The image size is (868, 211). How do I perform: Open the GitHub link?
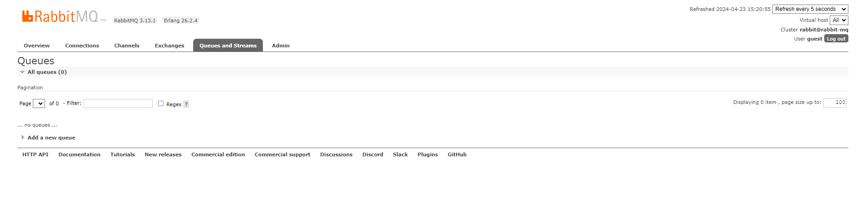click(457, 154)
